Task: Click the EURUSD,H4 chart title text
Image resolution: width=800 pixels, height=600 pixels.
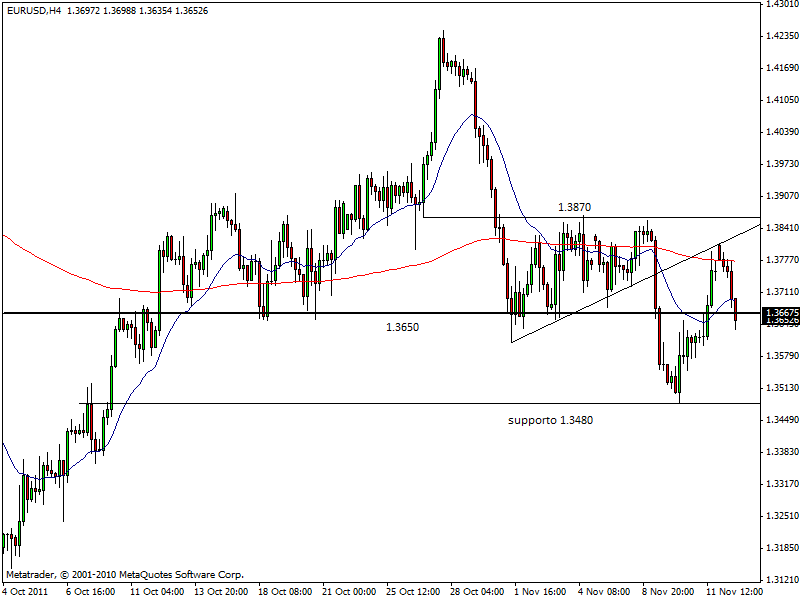Action: click(33, 10)
